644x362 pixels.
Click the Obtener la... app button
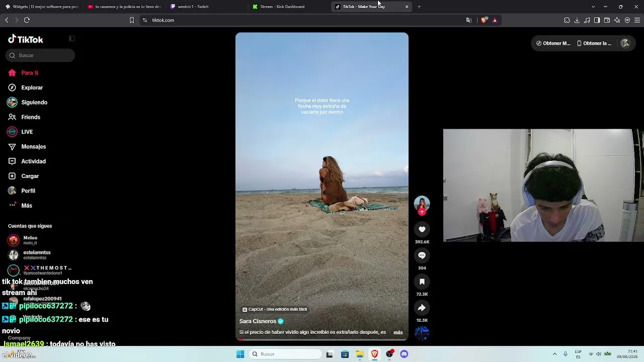pos(594,43)
